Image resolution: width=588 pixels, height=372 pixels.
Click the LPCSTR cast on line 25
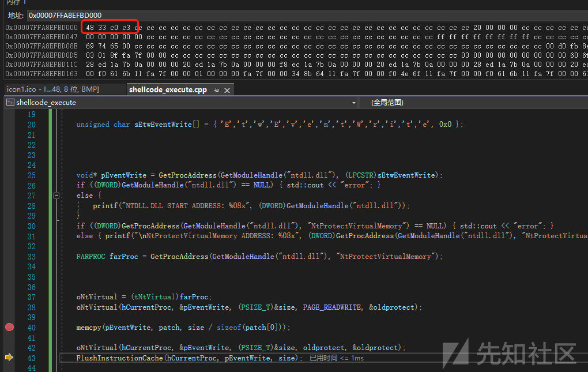click(361, 175)
